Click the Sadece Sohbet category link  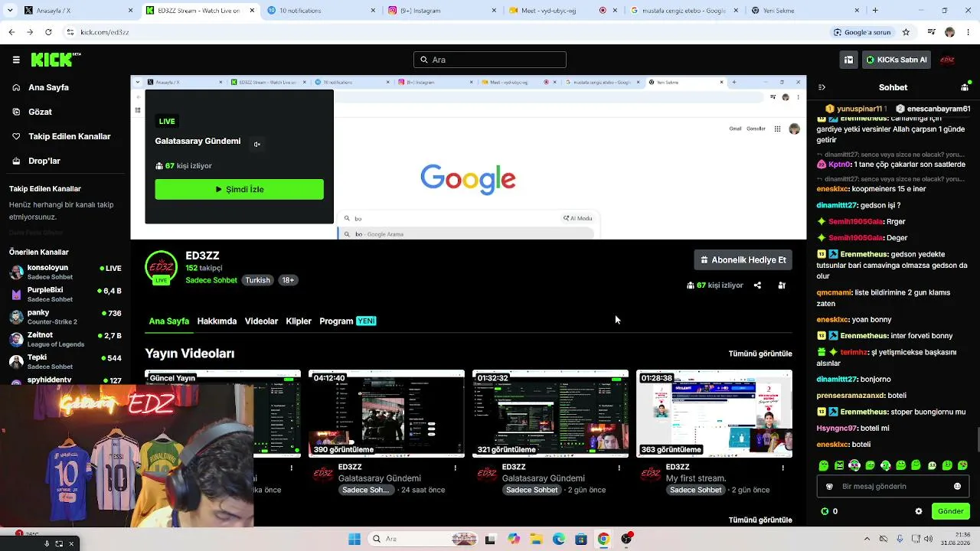pyautogui.click(x=211, y=280)
